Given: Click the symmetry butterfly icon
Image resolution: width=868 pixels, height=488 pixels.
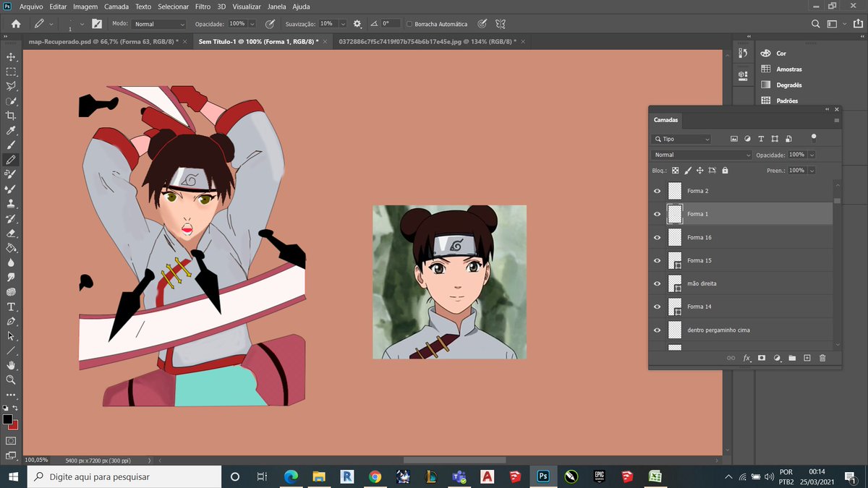Looking at the screenshot, I should tap(499, 24).
